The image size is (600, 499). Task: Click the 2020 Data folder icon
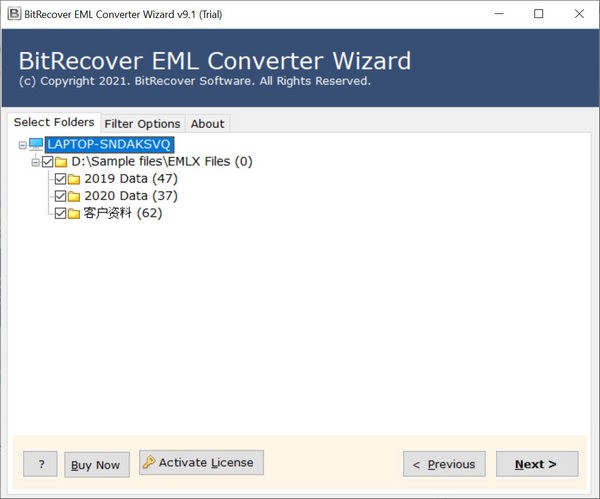[74, 196]
